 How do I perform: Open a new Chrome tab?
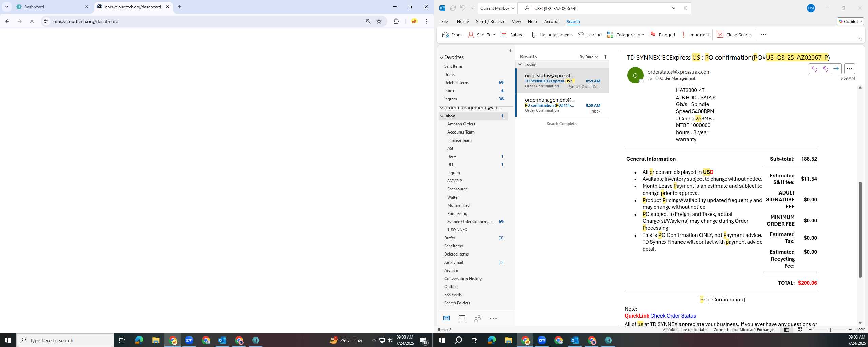coord(180,7)
